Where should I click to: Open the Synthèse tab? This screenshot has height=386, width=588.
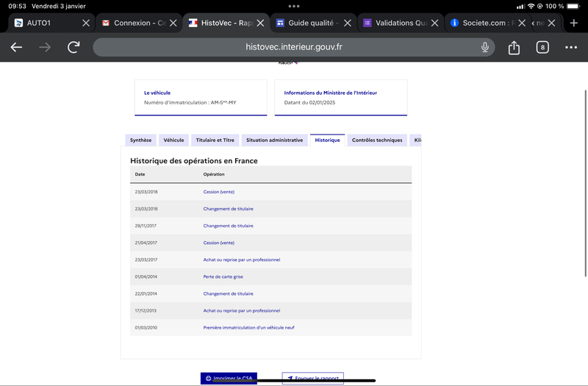(140, 140)
